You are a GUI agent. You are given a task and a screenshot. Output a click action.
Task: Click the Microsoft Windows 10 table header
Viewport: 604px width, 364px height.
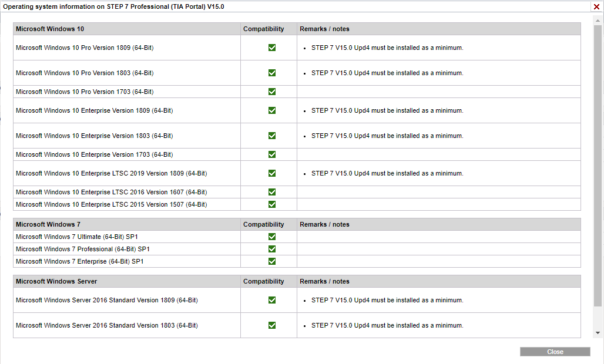50,29
